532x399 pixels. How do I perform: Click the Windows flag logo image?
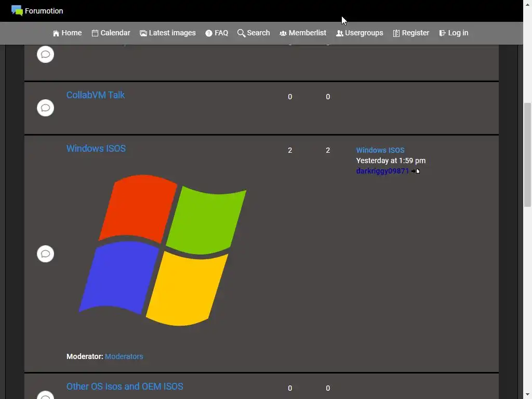click(x=163, y=250)
